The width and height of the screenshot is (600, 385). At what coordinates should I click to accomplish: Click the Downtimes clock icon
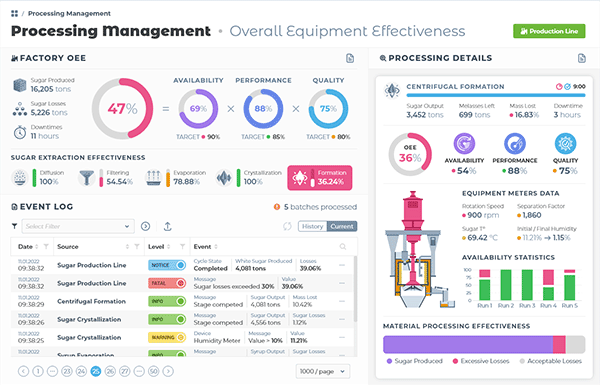click(x=20, y=132)
